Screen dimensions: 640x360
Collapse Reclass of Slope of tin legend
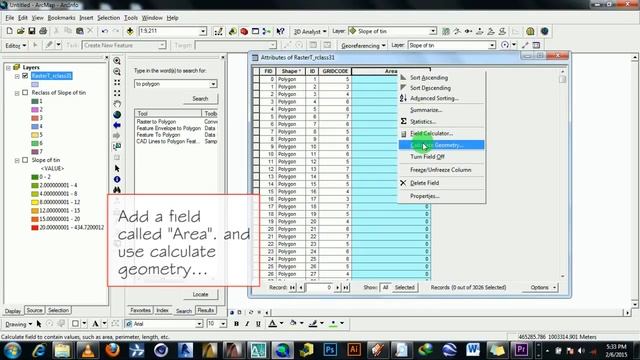click(17, 93)
